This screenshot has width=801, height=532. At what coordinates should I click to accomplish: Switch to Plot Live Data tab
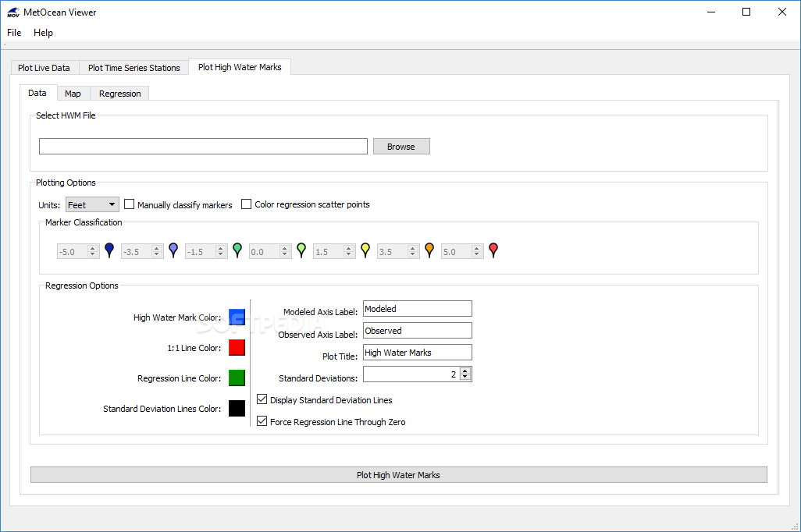44,68
